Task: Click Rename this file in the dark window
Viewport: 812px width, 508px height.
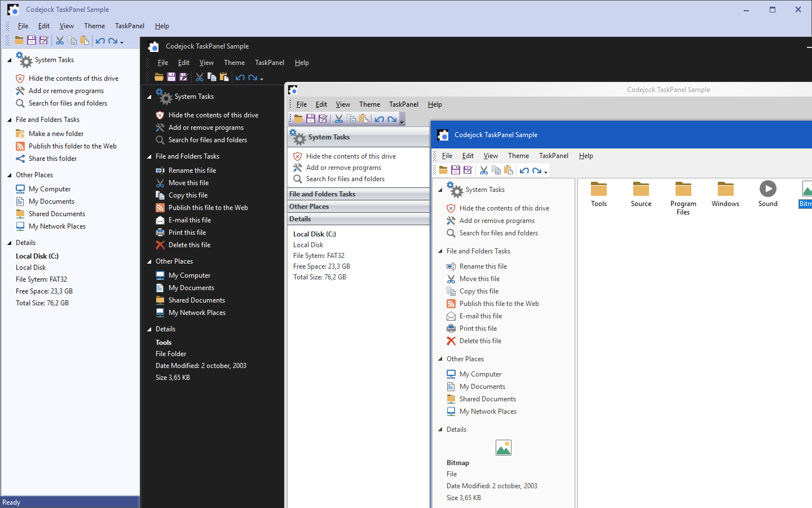Action: 192,170
